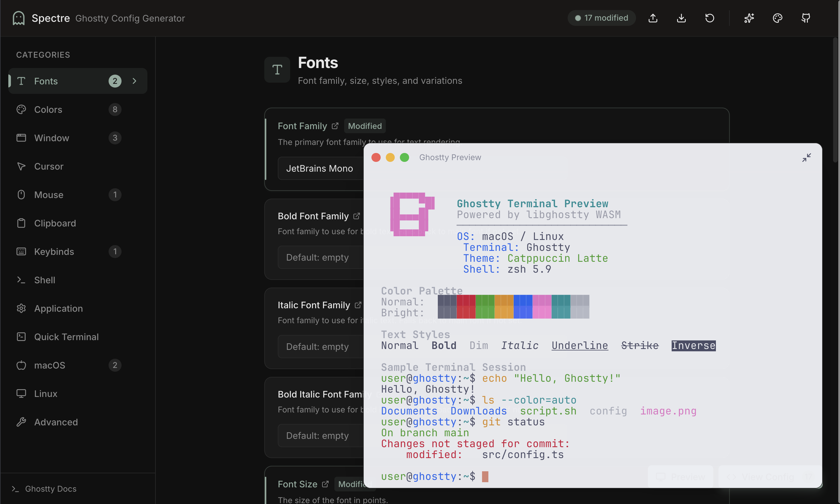Open the macOS category

pos(78,365)
